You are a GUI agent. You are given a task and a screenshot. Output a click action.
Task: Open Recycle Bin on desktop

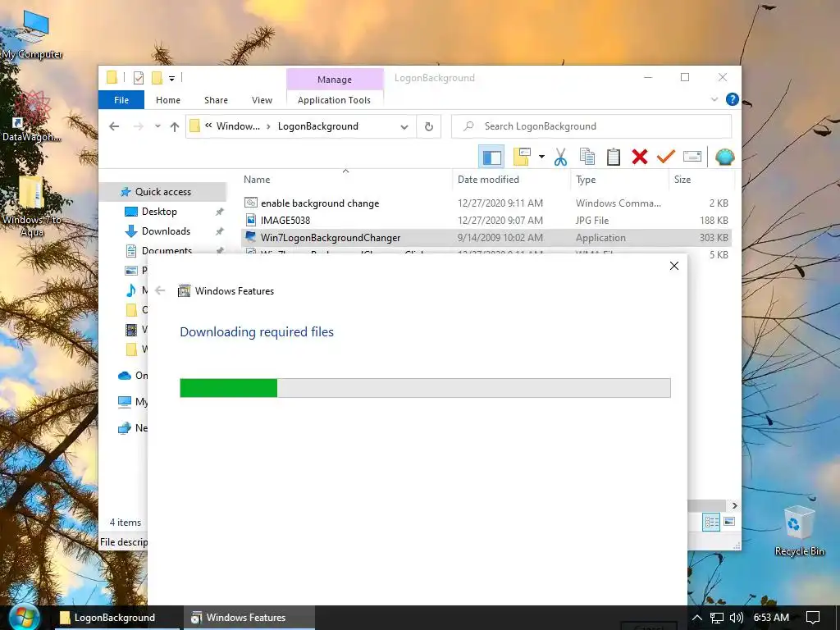[x=799, y=532]
